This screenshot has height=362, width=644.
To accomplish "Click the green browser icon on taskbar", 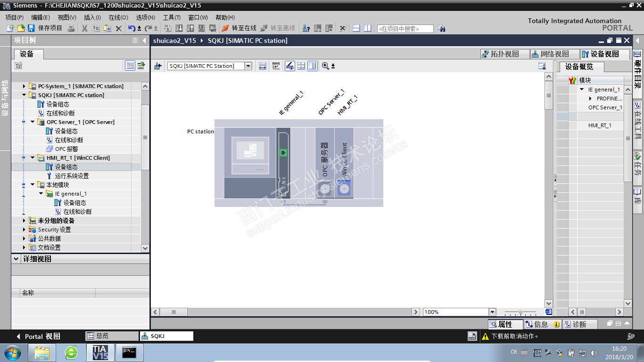I will (71, 353).
